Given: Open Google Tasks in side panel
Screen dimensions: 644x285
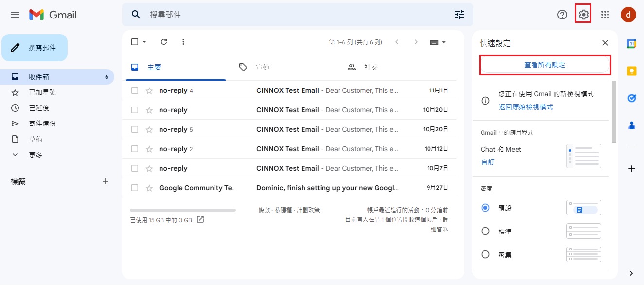Looking at the screenshot, I should [631, 98].
